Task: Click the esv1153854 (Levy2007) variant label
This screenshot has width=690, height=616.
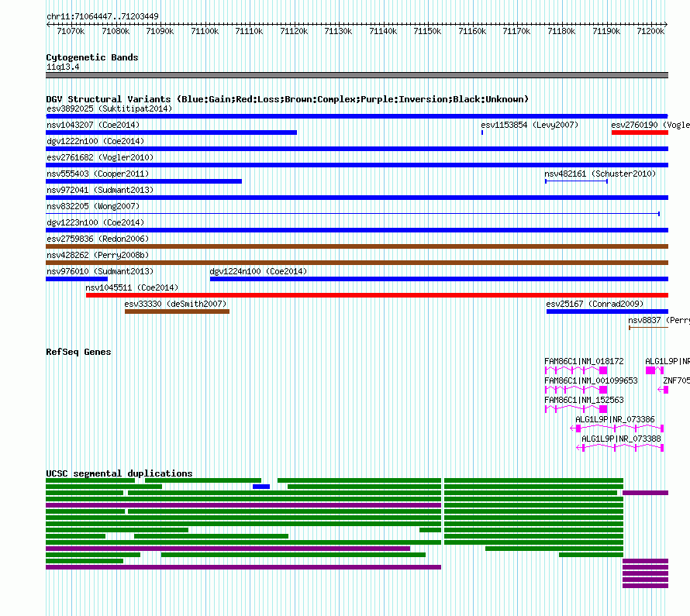Action: [x=530, y=125]
